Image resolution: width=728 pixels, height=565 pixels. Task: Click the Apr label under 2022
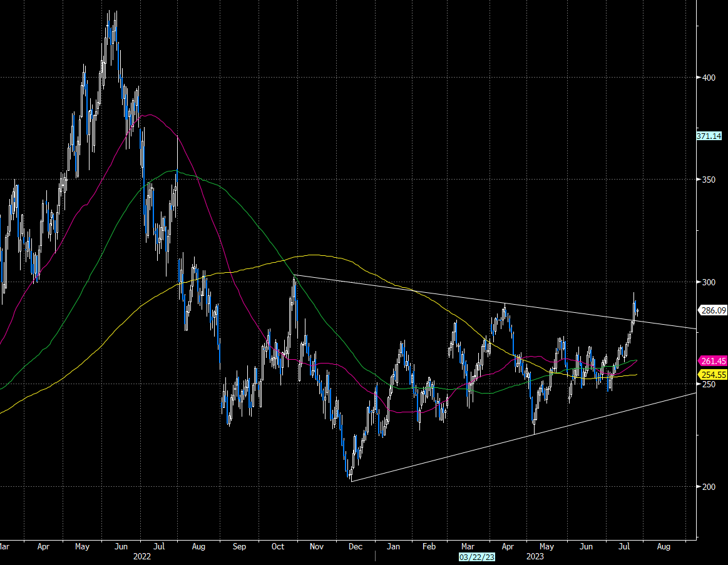tap(43, 546)
